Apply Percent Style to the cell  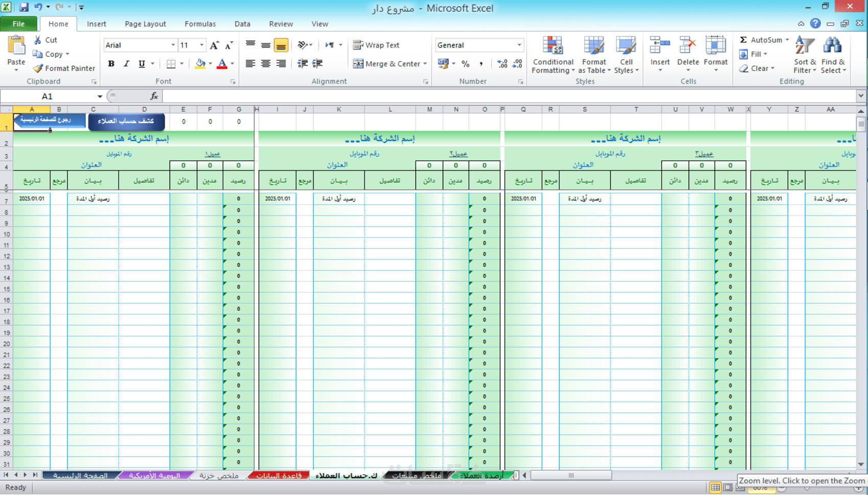(465, 64)
